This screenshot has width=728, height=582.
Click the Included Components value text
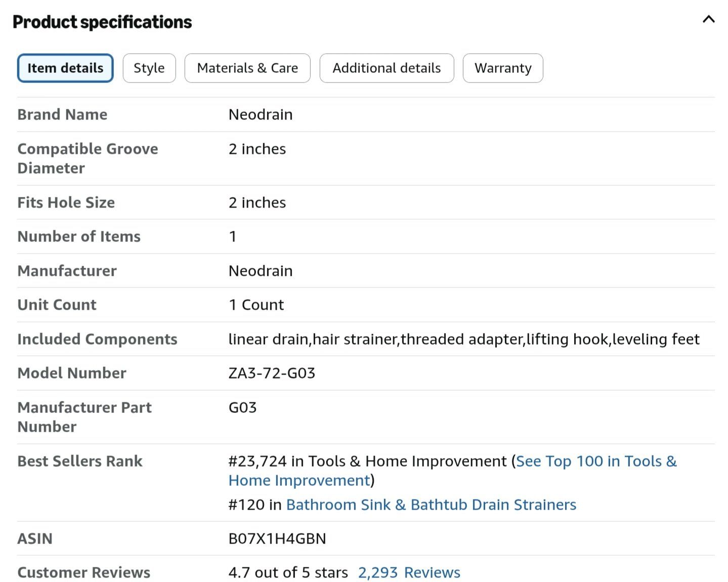(x=464, y=339)
